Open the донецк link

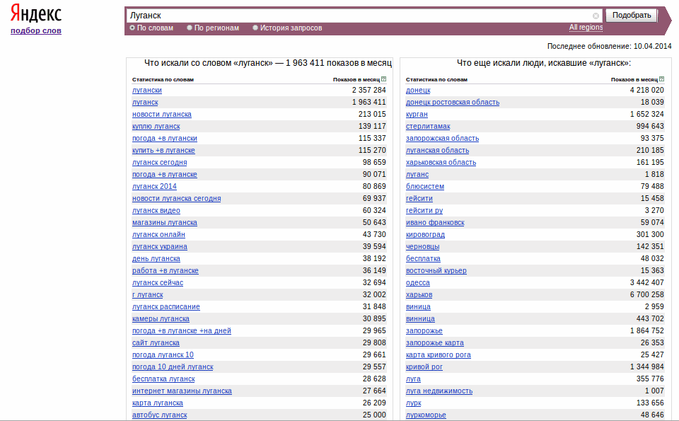pyautogui.click(x=418, y=90)
